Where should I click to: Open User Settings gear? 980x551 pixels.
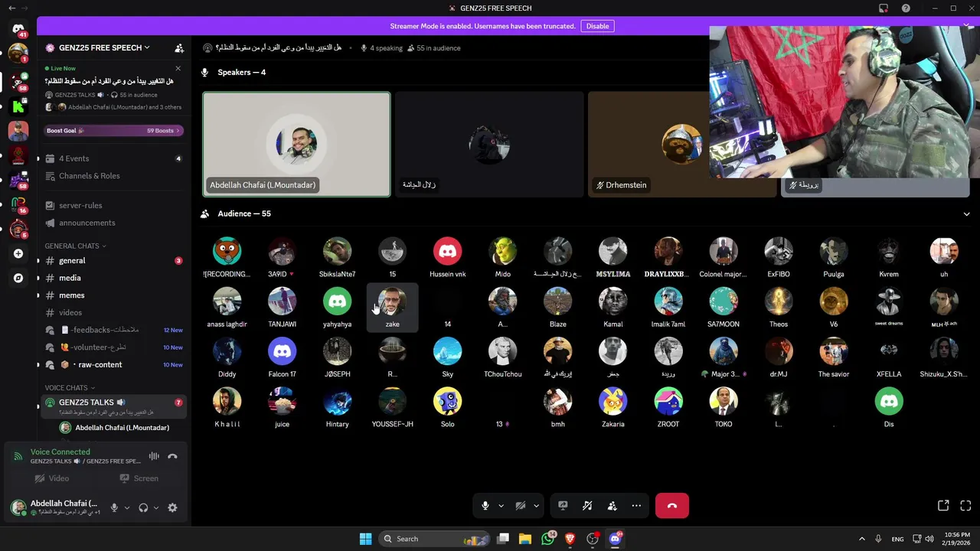pyautogui.click(x=172, y=507)
